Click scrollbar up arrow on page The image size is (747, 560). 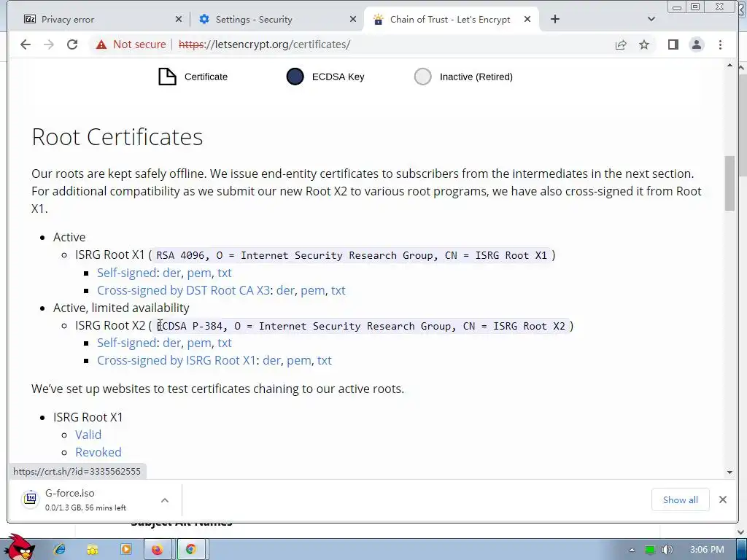pyautogui.click(x=729, y=65)
